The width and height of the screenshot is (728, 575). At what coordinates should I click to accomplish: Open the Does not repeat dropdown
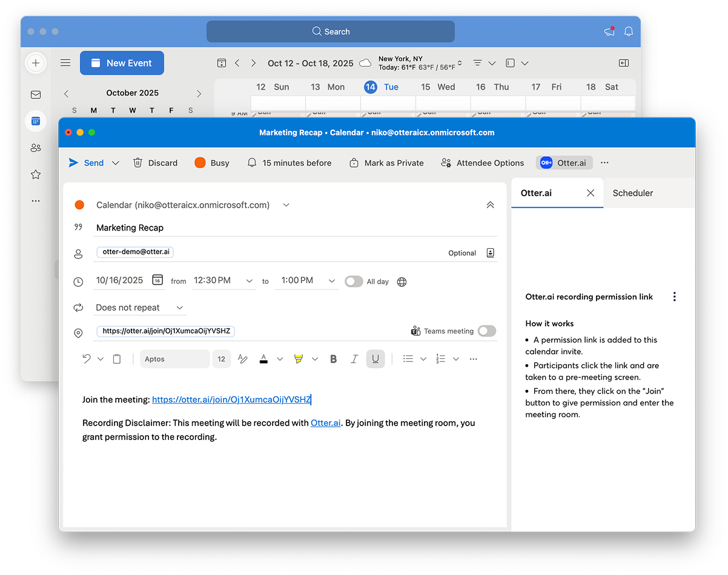coord(139,307)
